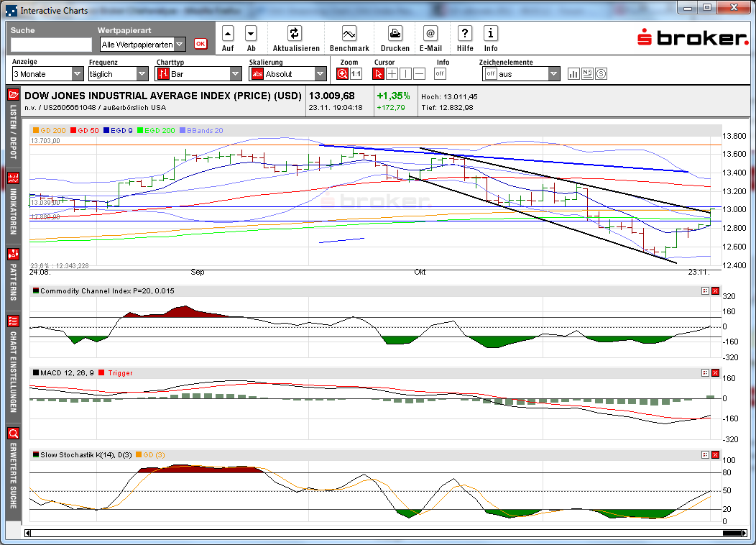
Task: Enable the arrow cursor mode
Action: click(x=379, y=73)
